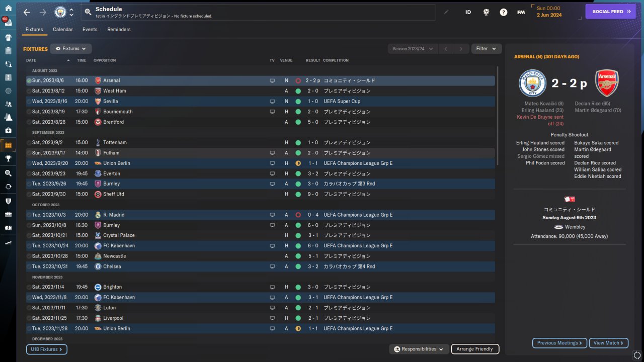Select the circle on the R. Madrid row

[x=29, y=215]
